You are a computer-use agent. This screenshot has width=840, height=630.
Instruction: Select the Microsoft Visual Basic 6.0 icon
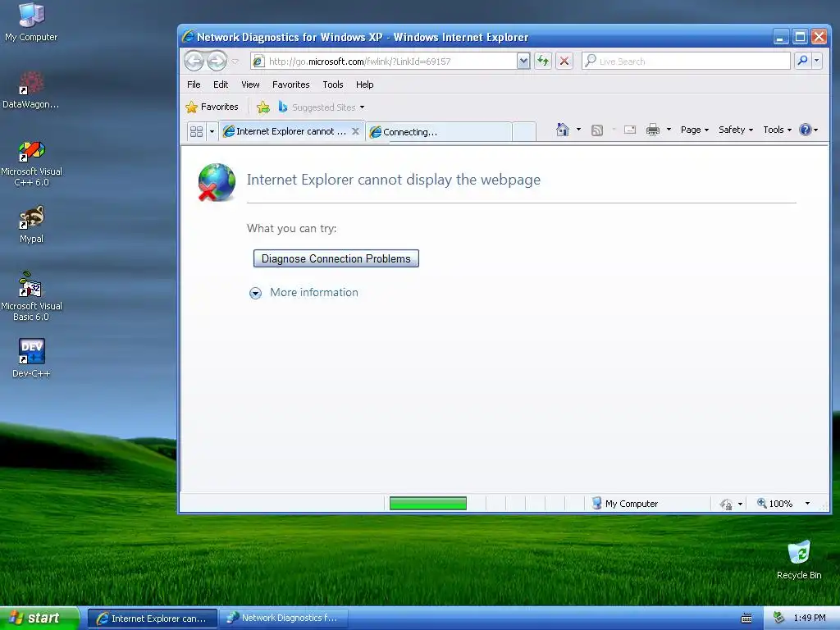point(31,296)
